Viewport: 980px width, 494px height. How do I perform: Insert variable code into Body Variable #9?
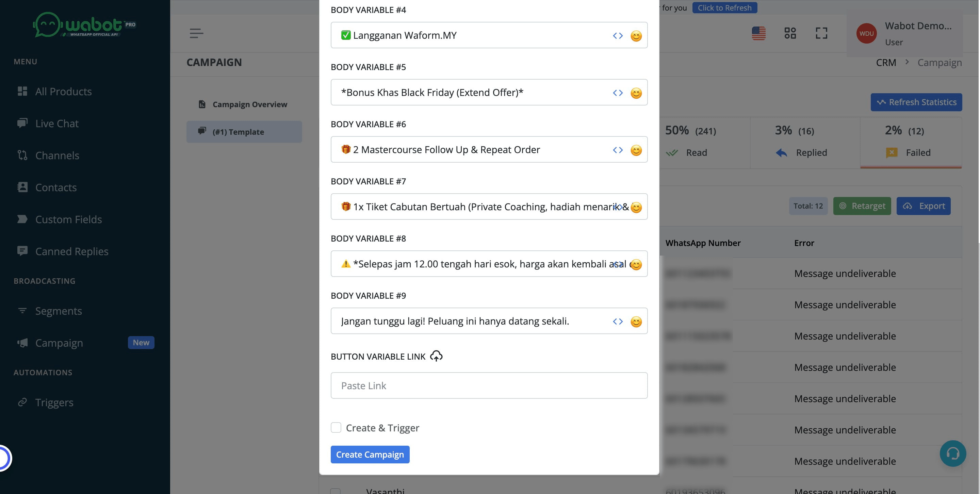point(618,322)
